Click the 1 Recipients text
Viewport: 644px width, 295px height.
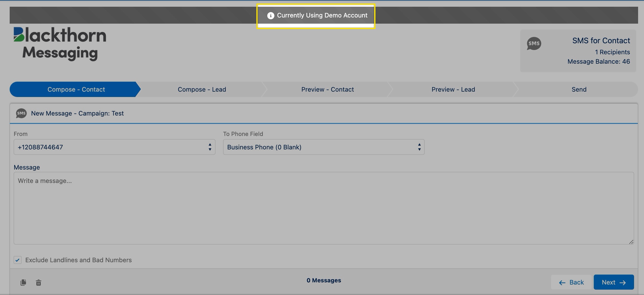[612, 52]
